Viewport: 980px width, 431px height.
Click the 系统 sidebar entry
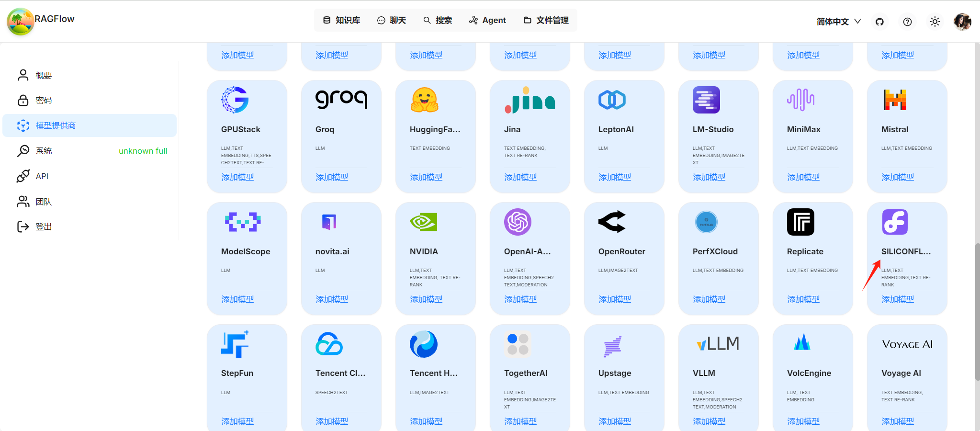point(43,150)
